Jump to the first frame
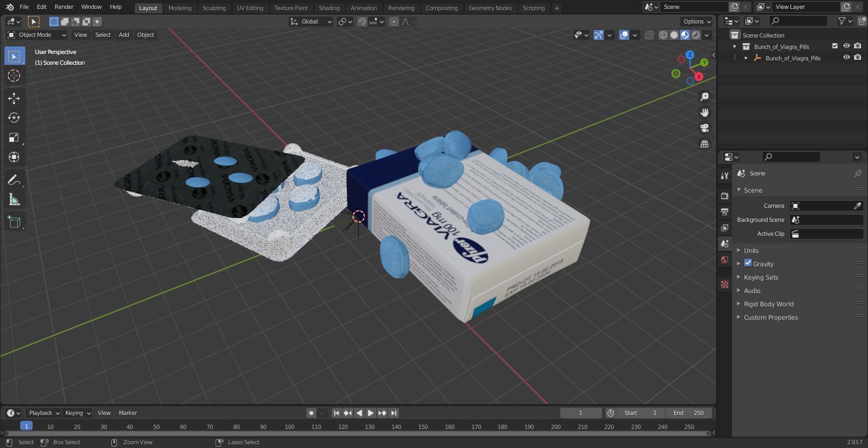Image resolution: width=868 pixels, height=448 pixels. point(337,413)
